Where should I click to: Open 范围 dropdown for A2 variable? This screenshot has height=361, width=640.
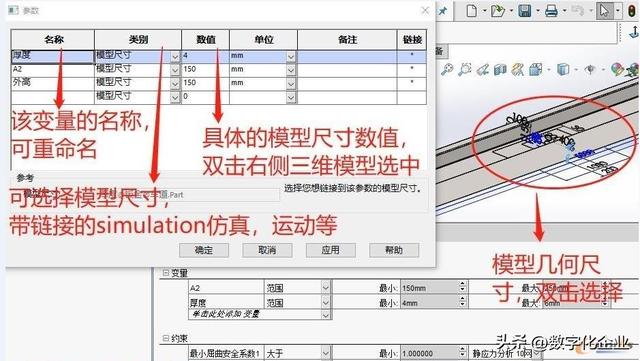(x=325, y=287)
